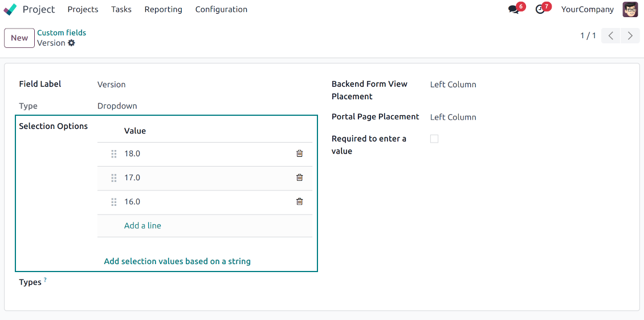Open Portal Page Placement dropdown
This screenshot has width=644, height=320.
[x=453, y=117]
